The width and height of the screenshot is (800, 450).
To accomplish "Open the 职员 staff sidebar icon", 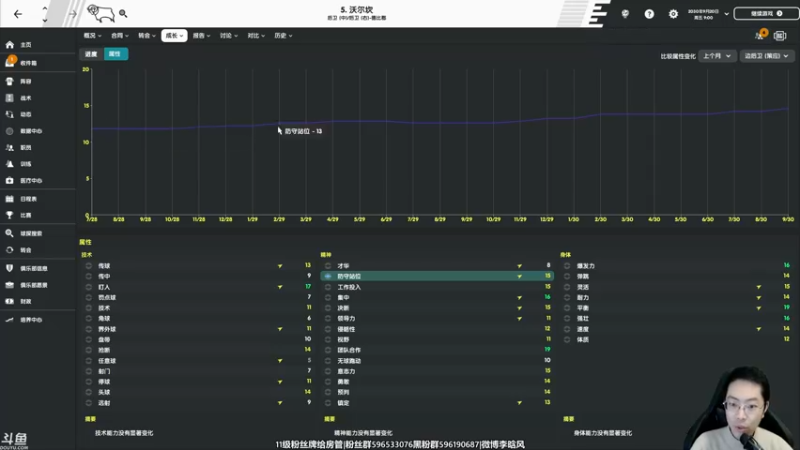I will (10, 147).
